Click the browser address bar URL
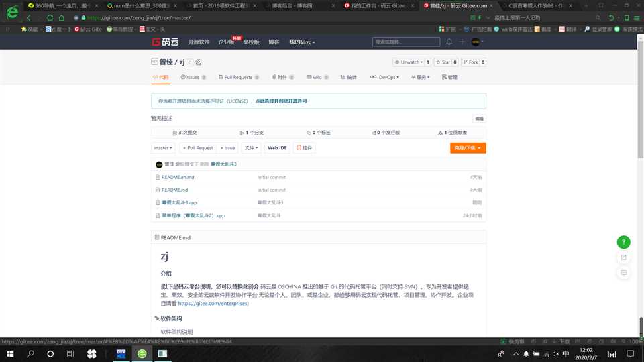This screenshot has height=362, width=644. tap(139, 18)
